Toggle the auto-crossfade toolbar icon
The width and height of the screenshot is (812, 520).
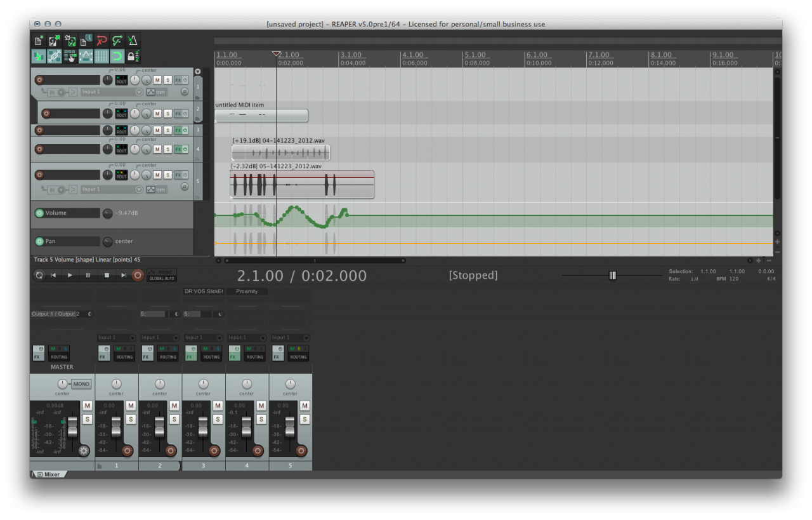(39, 57)
